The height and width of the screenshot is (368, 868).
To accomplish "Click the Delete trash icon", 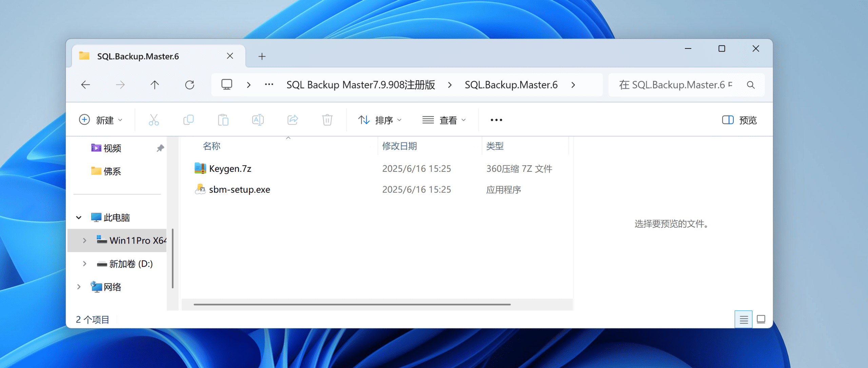I will click(x=327, y=120).
